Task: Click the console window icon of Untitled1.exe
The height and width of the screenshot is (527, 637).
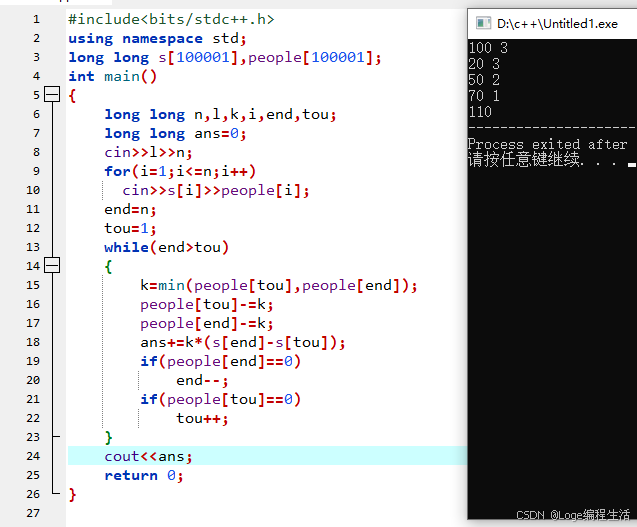Action: point(483,24)
